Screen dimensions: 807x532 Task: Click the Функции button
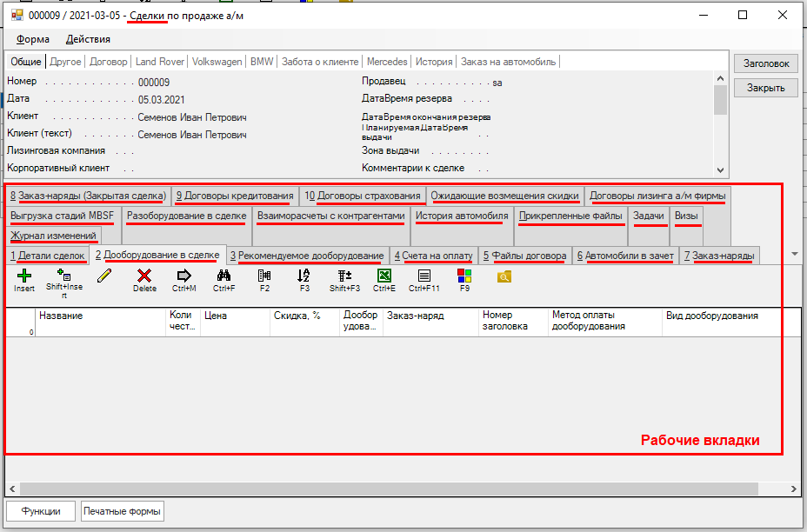click(x=41, y=511)
